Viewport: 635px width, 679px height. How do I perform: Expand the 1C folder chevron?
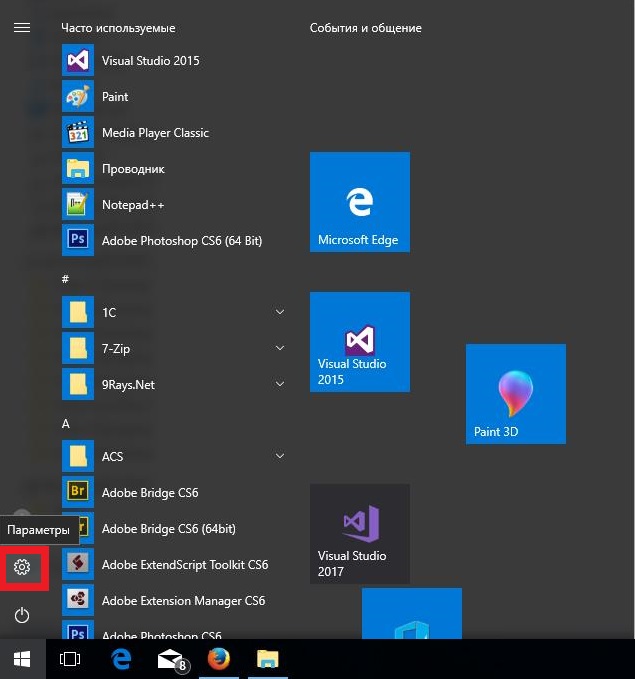(x=280, y=312)
